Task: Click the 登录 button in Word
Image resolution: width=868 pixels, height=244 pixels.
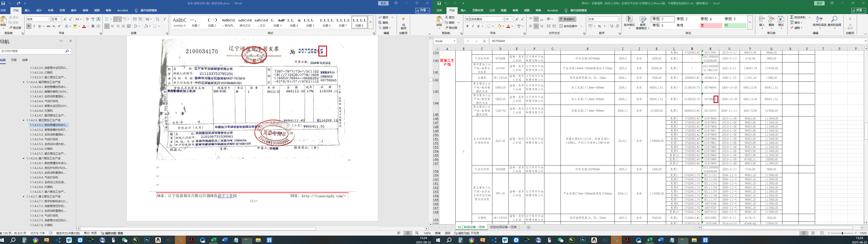Action: (383, 3)
